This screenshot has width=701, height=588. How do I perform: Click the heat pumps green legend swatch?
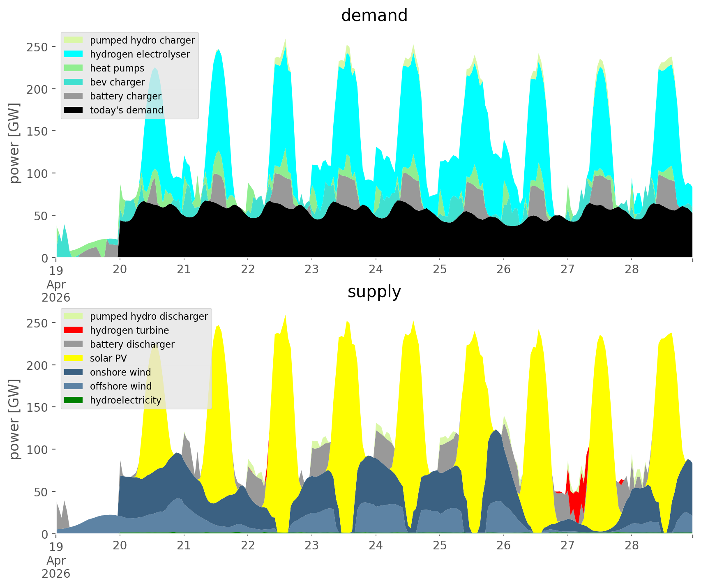74,68
